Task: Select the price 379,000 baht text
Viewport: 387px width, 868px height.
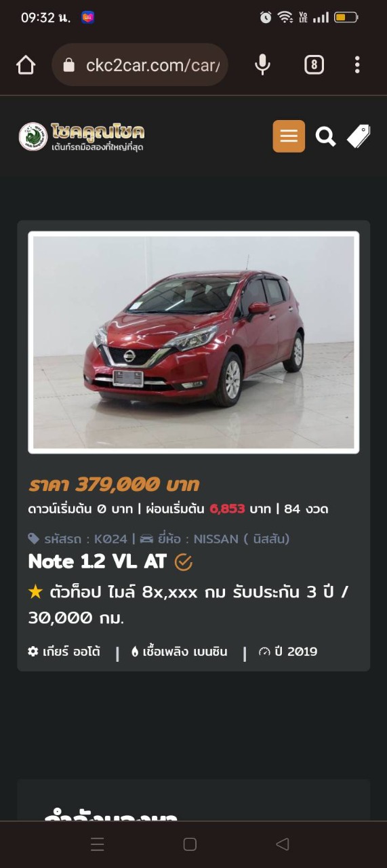Action: point(114,484)
